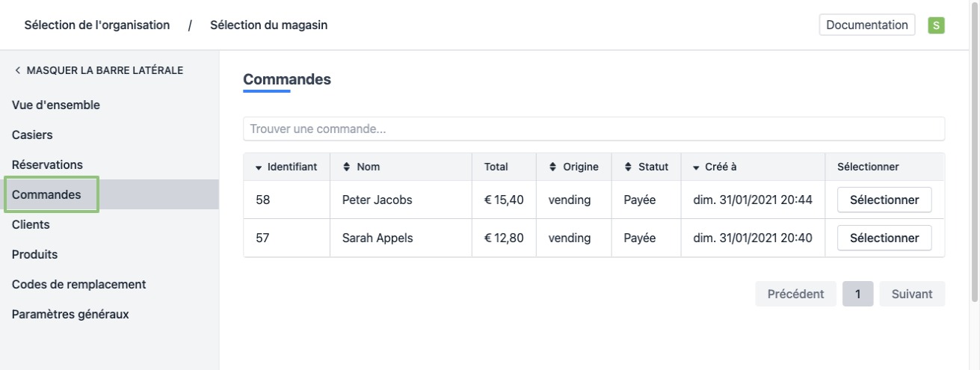
Task: Select order 58 from Peter Jacobs
Action: pyautogui.click(x=884, y=200)
